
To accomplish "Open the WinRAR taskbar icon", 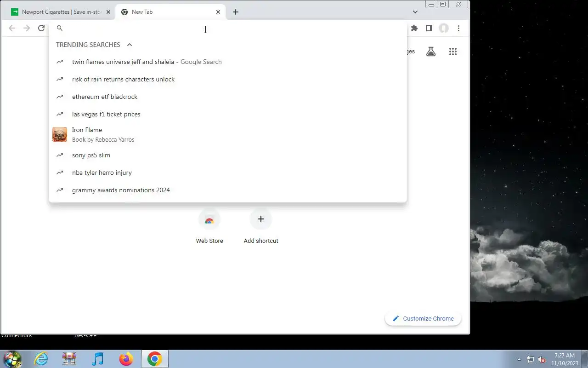I will point(69,359).
